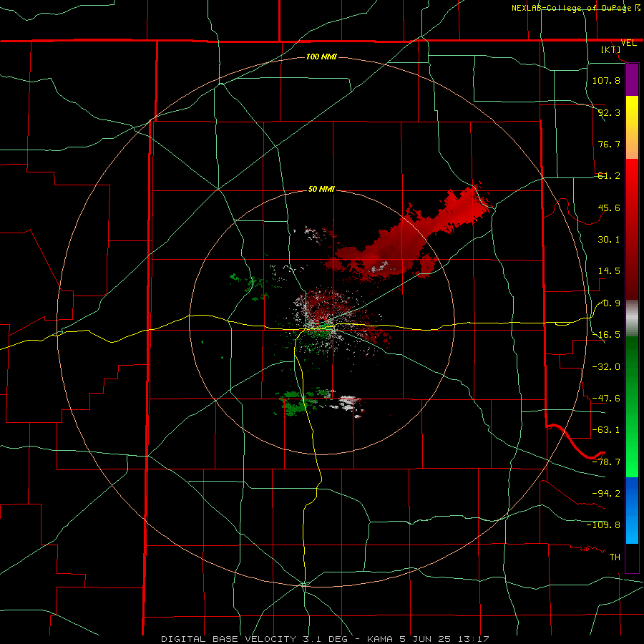Click the 45.6 velocity scale value
Image resolution: width=644 pixels, height=644 pixels.
(609, 208)
